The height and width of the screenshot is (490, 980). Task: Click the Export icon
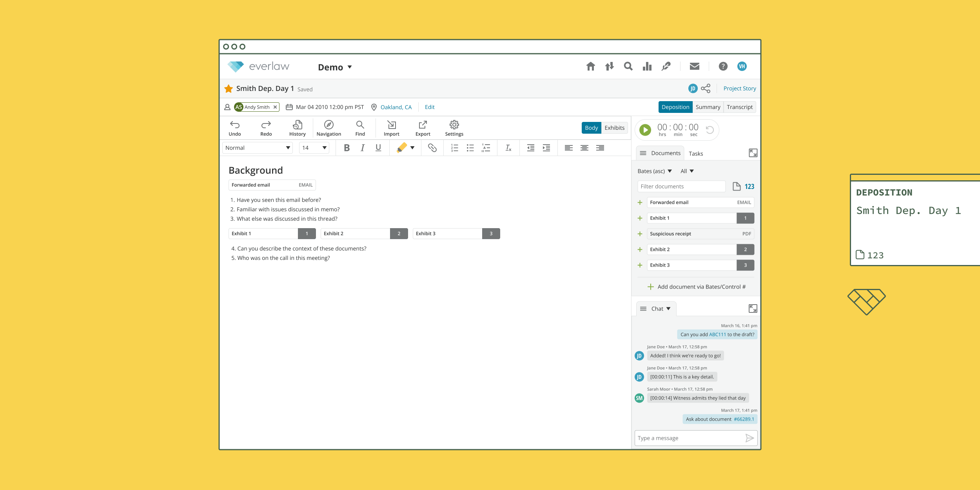(x=423, y=128)
